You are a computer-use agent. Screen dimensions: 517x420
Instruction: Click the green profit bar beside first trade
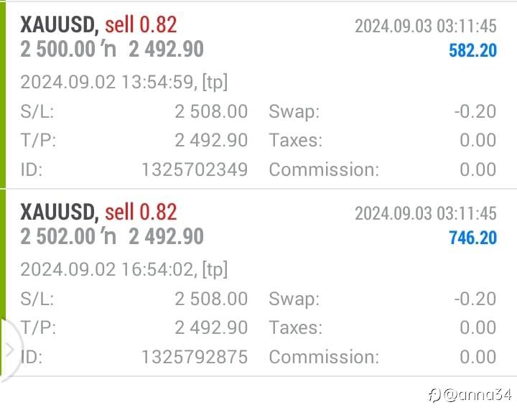[x=3, y=95]
